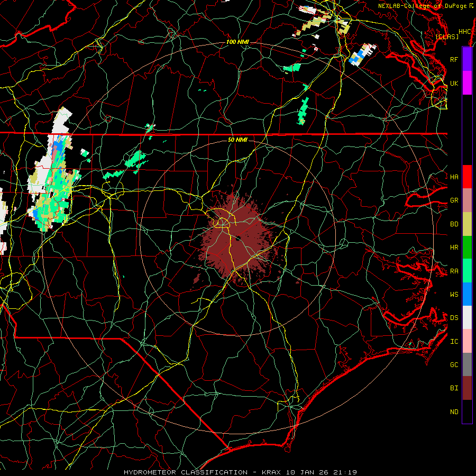Click the RF purple legend color swatch

[467, 59]
